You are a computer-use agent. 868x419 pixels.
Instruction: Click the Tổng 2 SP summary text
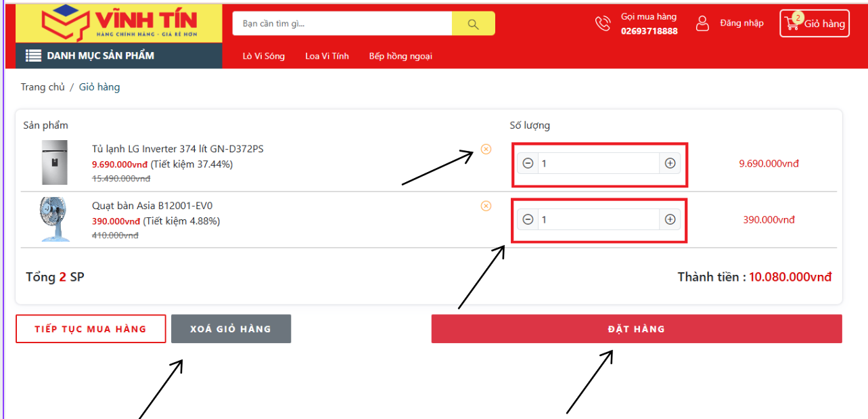[55, 277]
